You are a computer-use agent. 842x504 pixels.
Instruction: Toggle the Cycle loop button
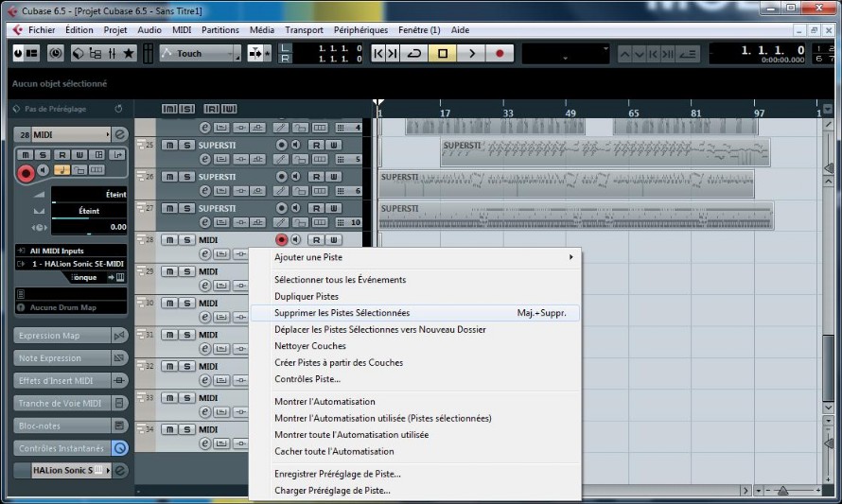pos(414,53)
